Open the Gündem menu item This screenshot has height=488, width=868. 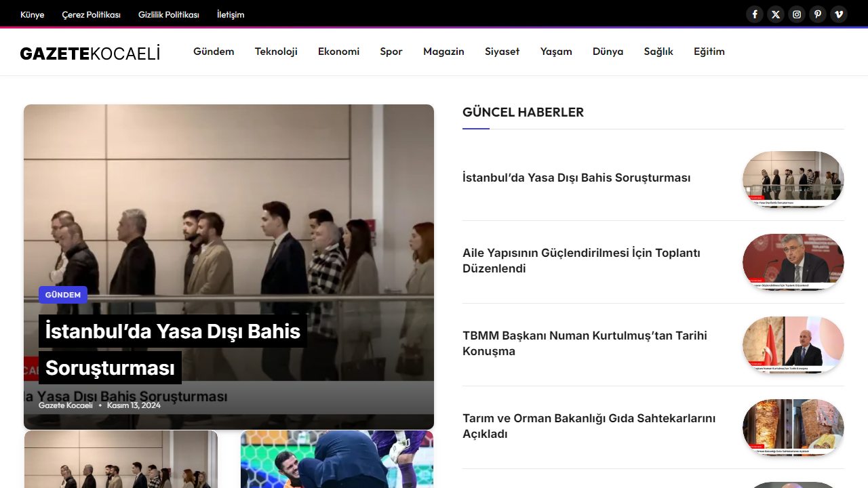pos(214,52)
